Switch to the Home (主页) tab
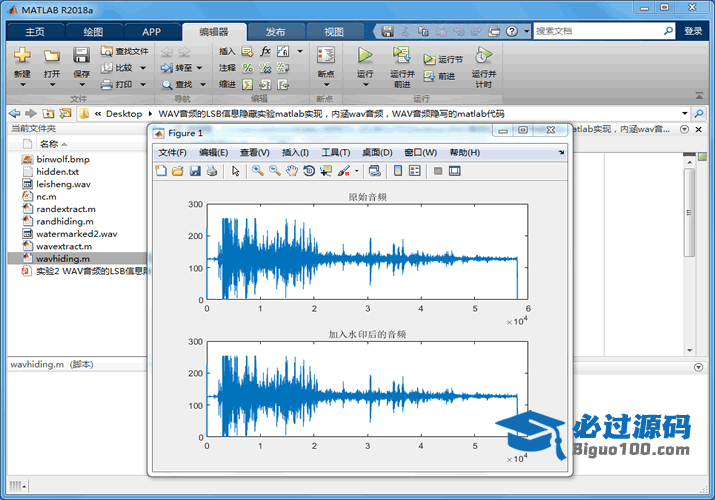This screenshot has height=500, width=715. coord(35,31)
